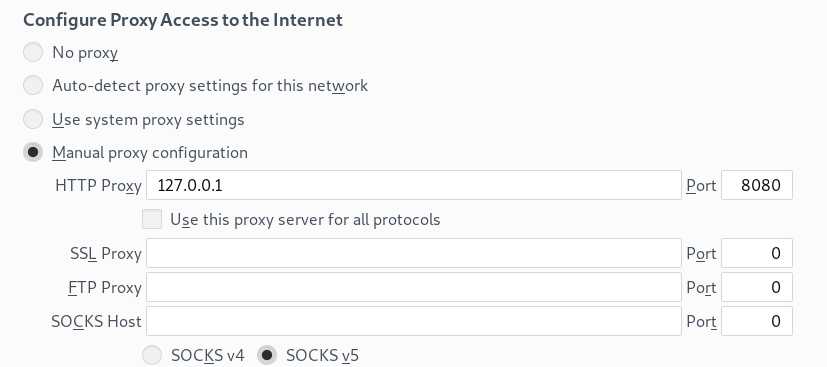Screen dimensions: 827x367
Task: Focus the FTP Proxy address field
Action: point(414,287)
